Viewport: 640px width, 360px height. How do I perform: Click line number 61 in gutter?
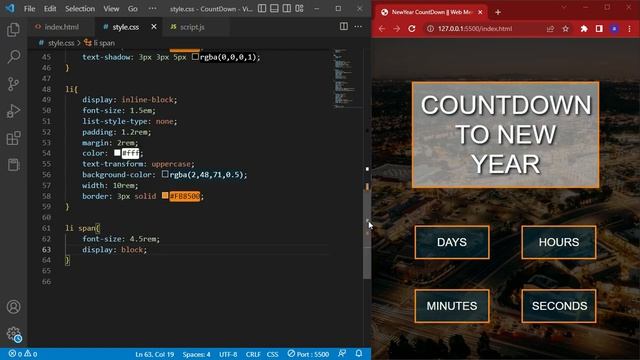(46, 228)
